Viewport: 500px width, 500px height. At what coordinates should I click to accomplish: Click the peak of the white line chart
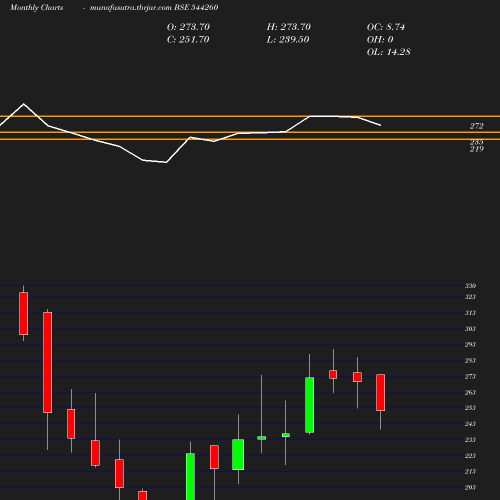pos(24,104)
